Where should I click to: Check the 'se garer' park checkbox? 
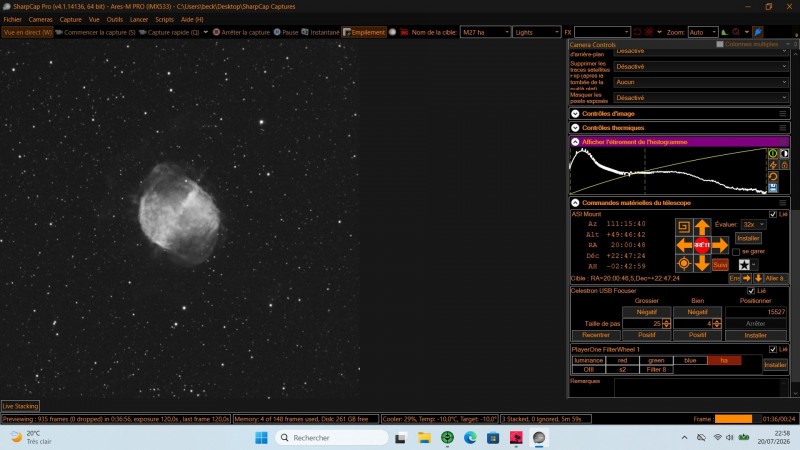[736, 252]
